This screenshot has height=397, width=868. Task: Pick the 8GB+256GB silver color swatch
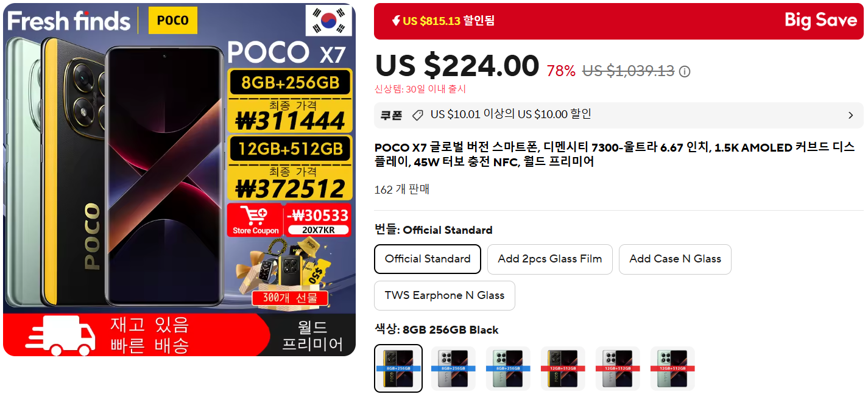tap(453, 368)
